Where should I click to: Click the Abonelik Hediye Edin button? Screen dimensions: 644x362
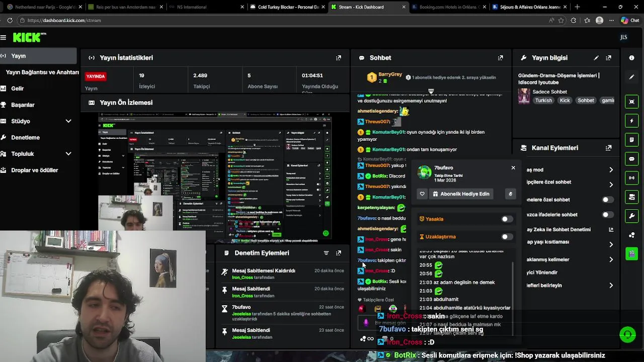tap(460, 194)
